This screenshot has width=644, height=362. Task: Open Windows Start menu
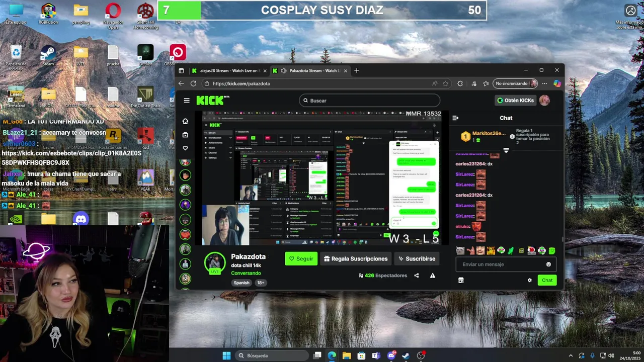coord(226,355)
